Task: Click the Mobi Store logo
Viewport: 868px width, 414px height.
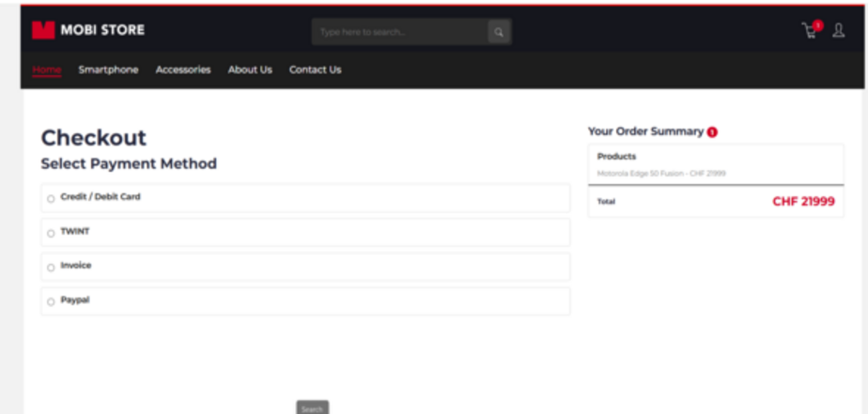Action: 88,30
